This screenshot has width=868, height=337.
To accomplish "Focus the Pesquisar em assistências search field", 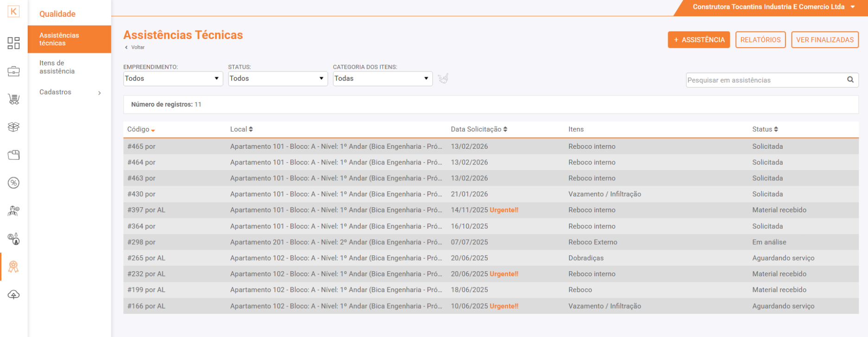I will tap(765, 80).
